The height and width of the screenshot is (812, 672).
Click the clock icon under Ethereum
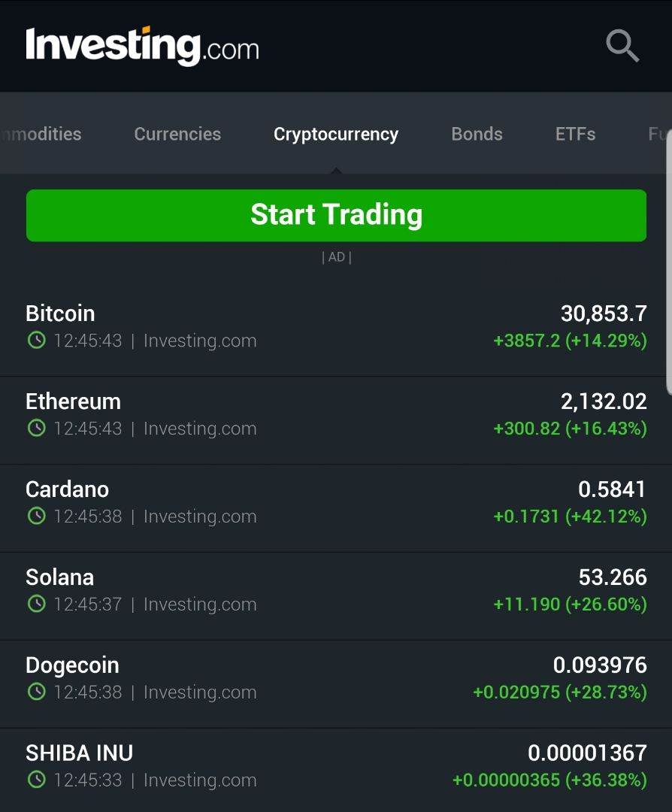click(x=36, y=429)
